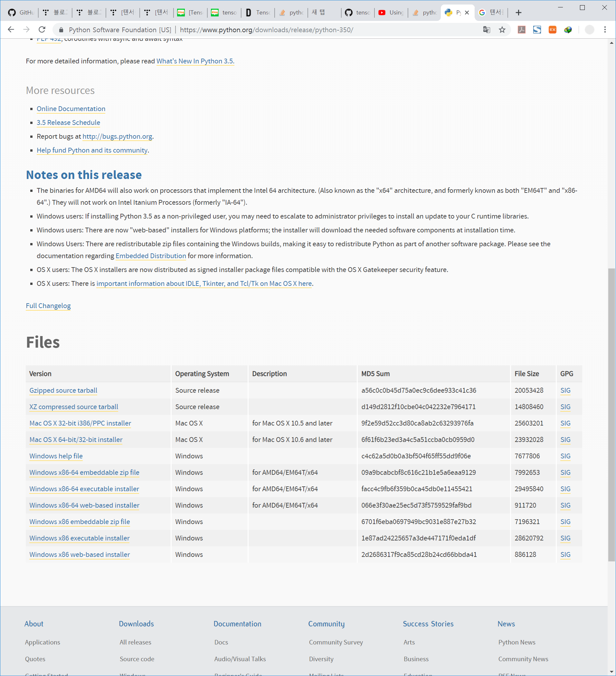
Task: Open the Full Changelog link
Action: click(x=48, y=305)
